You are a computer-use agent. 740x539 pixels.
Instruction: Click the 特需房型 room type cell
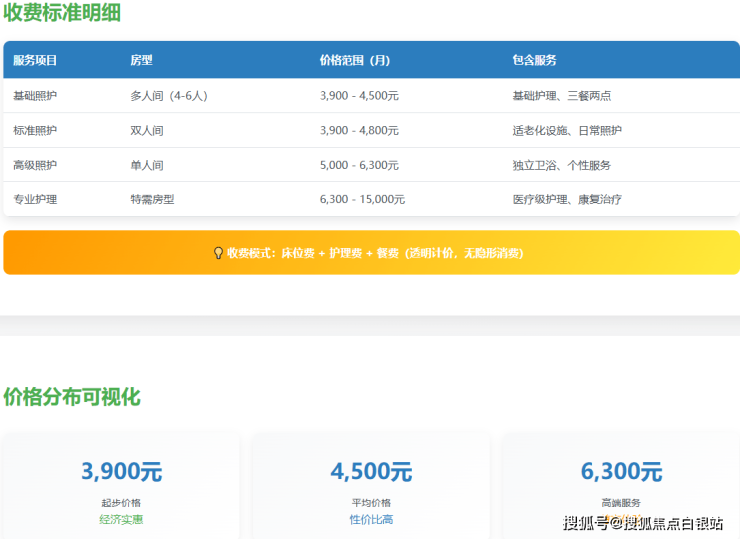tap(152, 199)
